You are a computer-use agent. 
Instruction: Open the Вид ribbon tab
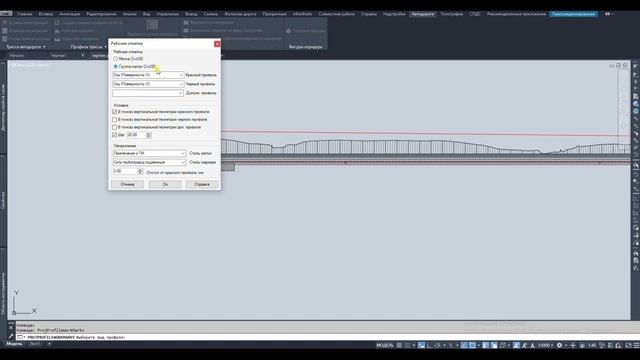(147, 14)
